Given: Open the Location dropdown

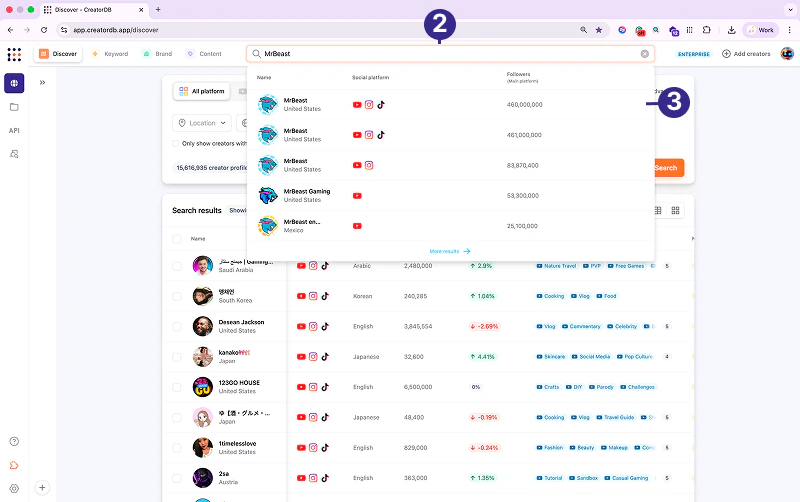Looking at the screenshot, I should 202,123.
